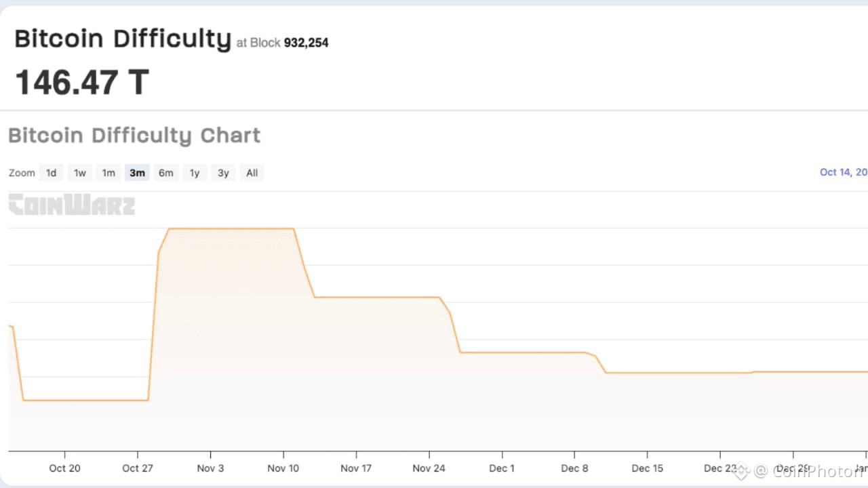868x488 pixels.
Task: Click the CoinWarz watermark logo
Action: (x=71, y=205)
